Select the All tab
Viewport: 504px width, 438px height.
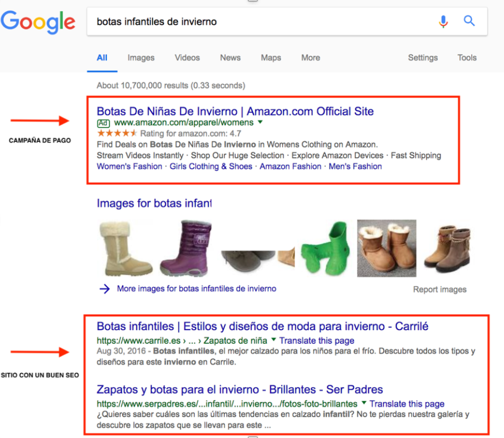pos(102,58)
